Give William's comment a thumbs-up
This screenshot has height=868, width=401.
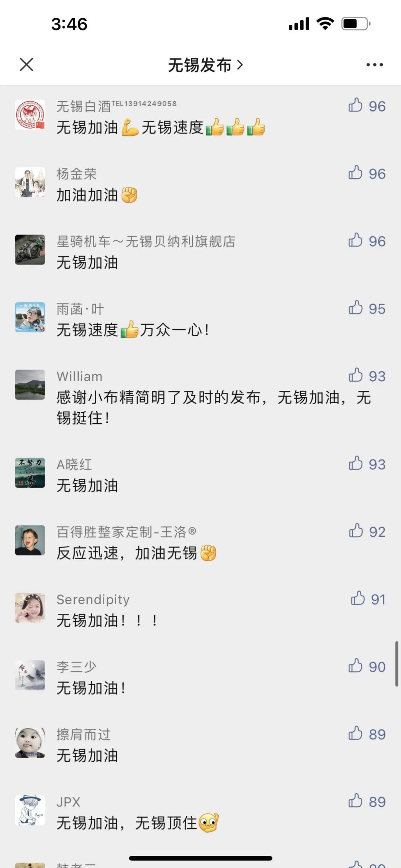pyautogui.click(x=355, y=375)
